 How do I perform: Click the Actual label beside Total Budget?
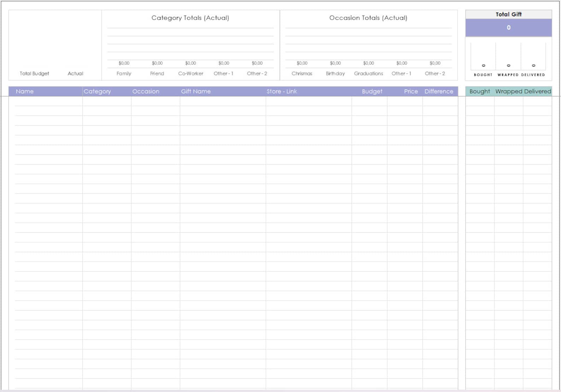tap(75, 73)
